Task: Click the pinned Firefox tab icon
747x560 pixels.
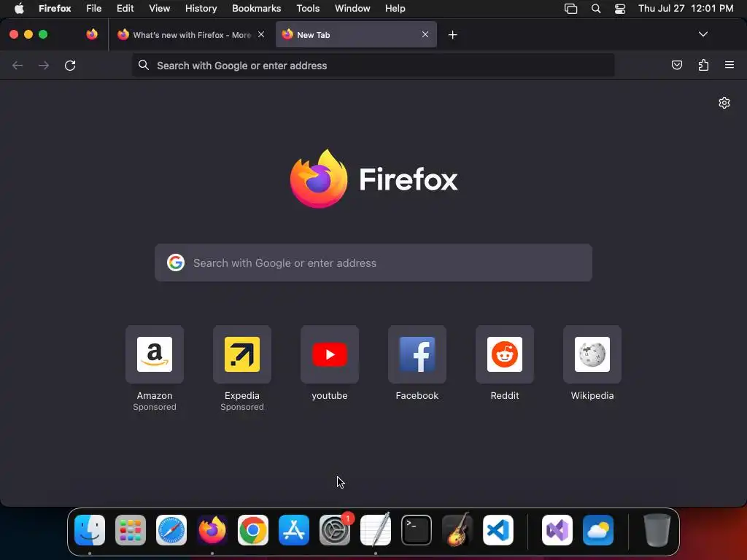Action: click(92, 34)
